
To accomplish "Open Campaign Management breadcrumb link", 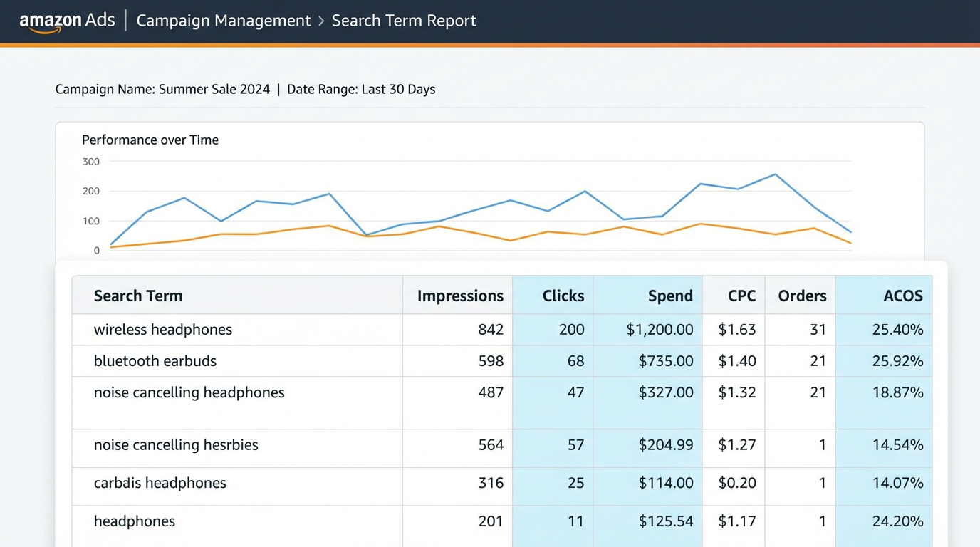I will click(223, 21).
